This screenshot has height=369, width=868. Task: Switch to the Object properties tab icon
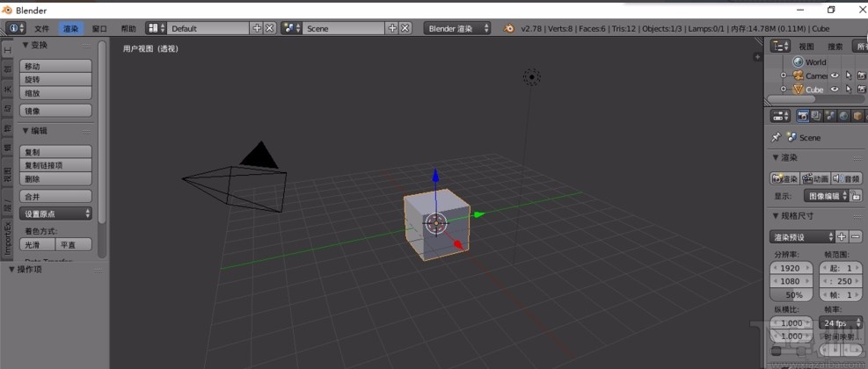point(857,116)
